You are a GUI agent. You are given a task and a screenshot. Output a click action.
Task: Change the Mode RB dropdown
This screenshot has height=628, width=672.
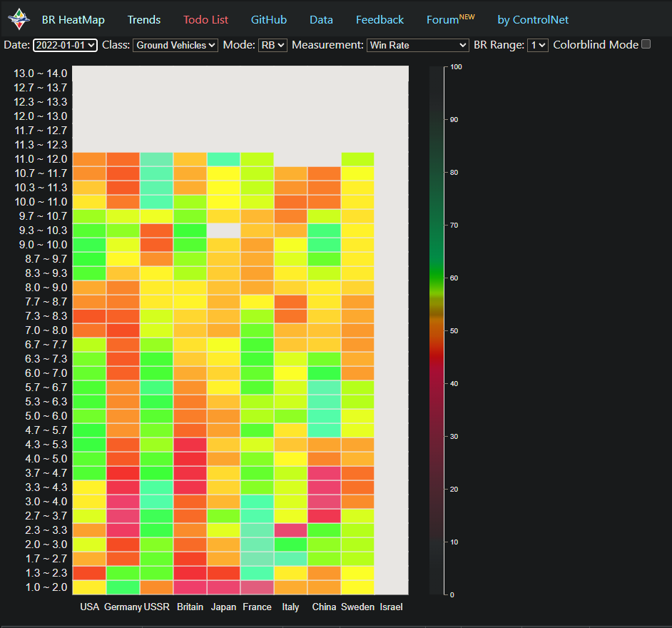pos(273,45)
